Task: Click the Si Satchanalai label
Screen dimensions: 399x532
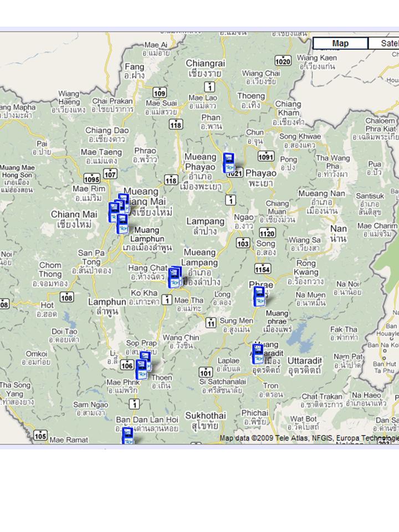Action: 223,386
